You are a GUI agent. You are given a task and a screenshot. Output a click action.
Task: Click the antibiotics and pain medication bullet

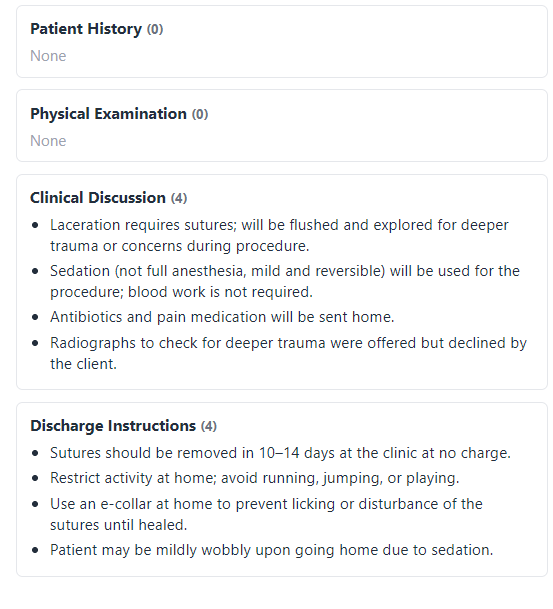click(x=222, y=317)
